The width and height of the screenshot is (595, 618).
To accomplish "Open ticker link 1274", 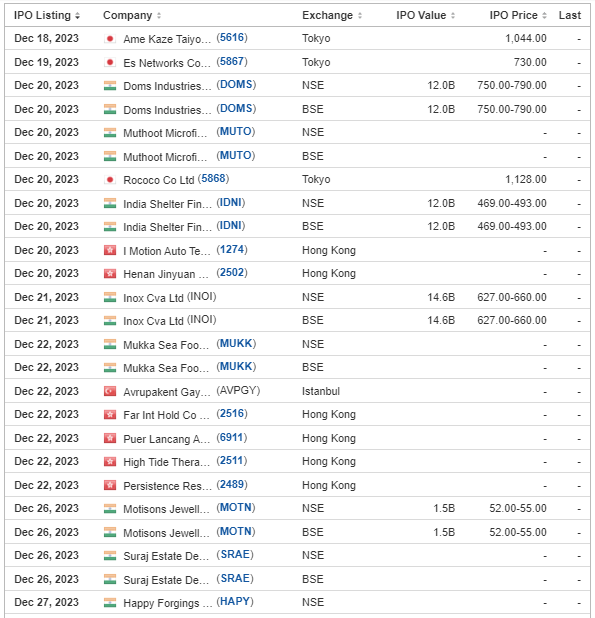I will click(x=232, y=249).
